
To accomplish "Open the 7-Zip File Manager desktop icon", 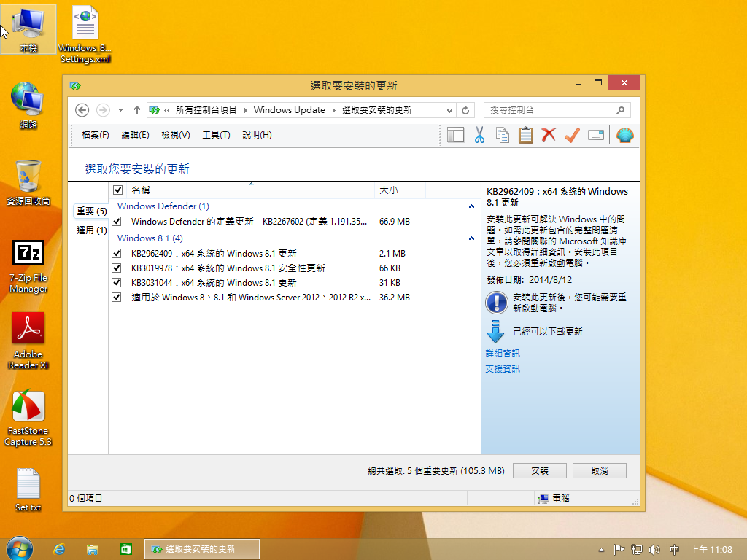I will point(28,266).
